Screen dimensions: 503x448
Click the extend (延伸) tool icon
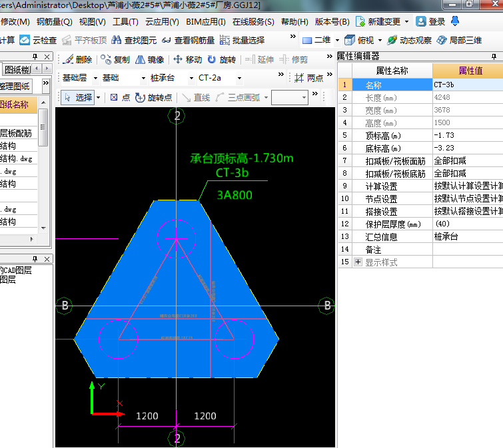[250, 59]
